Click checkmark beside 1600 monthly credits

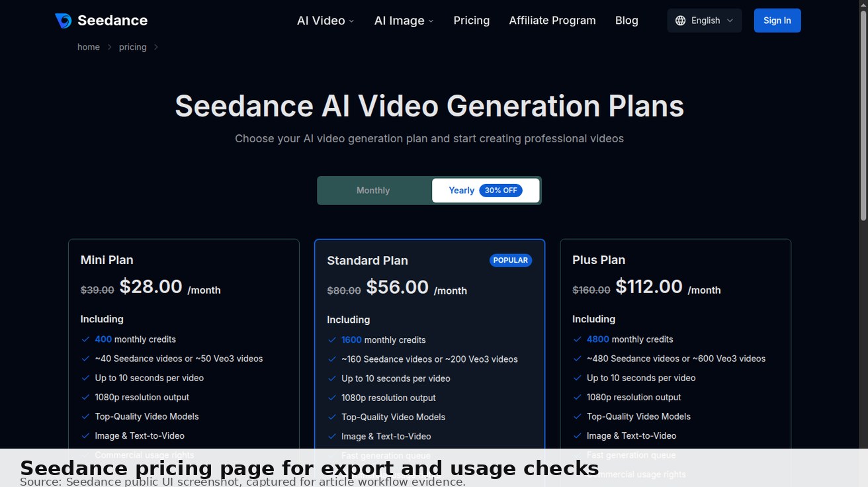pyautogui.click(x=332, y=340)
